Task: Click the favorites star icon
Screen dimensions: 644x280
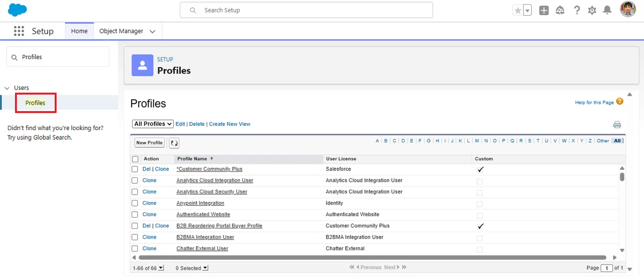Action: tap(518, 10)
